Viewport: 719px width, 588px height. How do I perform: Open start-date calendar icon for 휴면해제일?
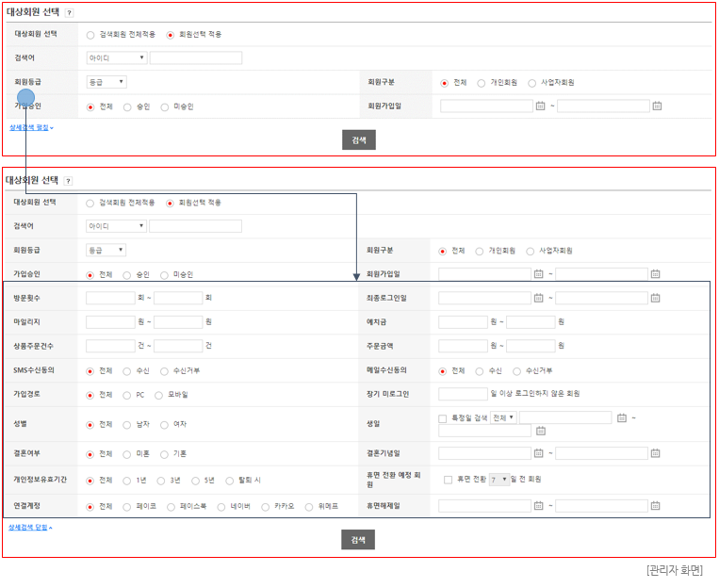tap(538, 505)
